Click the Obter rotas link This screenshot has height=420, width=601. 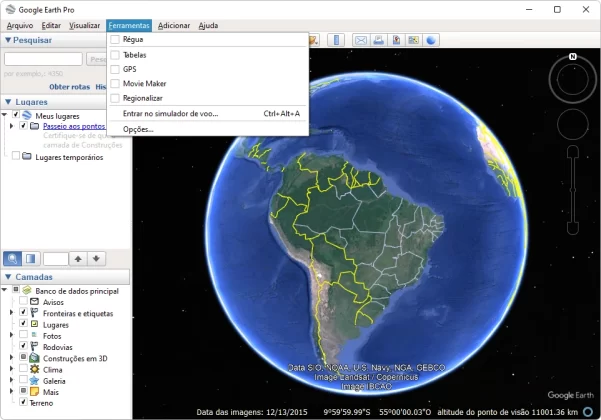pyautogui.click(x=69, y=87)
